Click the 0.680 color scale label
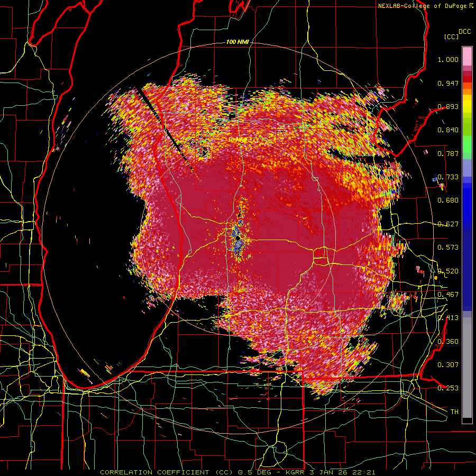The width and height of the screenshot is (476, 476). [x=448, y=200]
